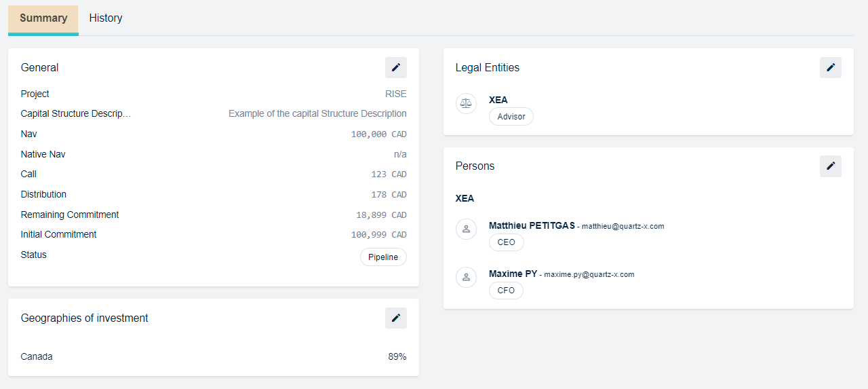This screenshot has width=868, height=389.
Task: Click the CEO role tag
Action: (x=506, y=242)
